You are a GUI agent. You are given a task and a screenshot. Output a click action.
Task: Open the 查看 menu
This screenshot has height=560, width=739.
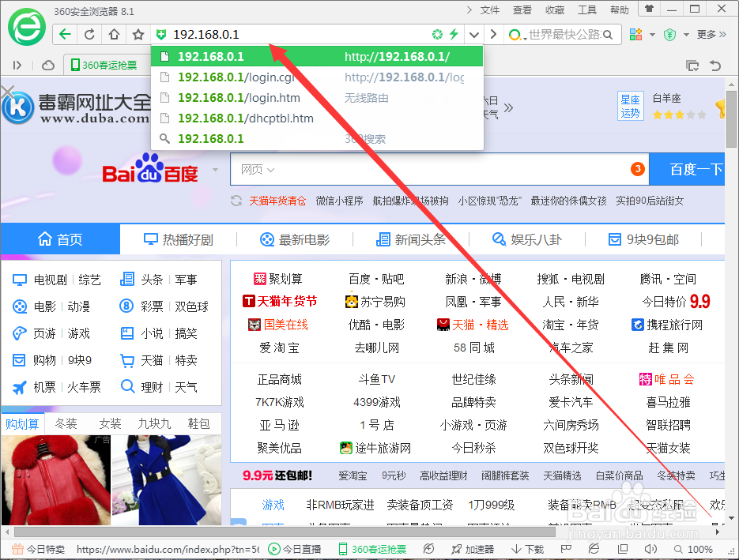522,10
